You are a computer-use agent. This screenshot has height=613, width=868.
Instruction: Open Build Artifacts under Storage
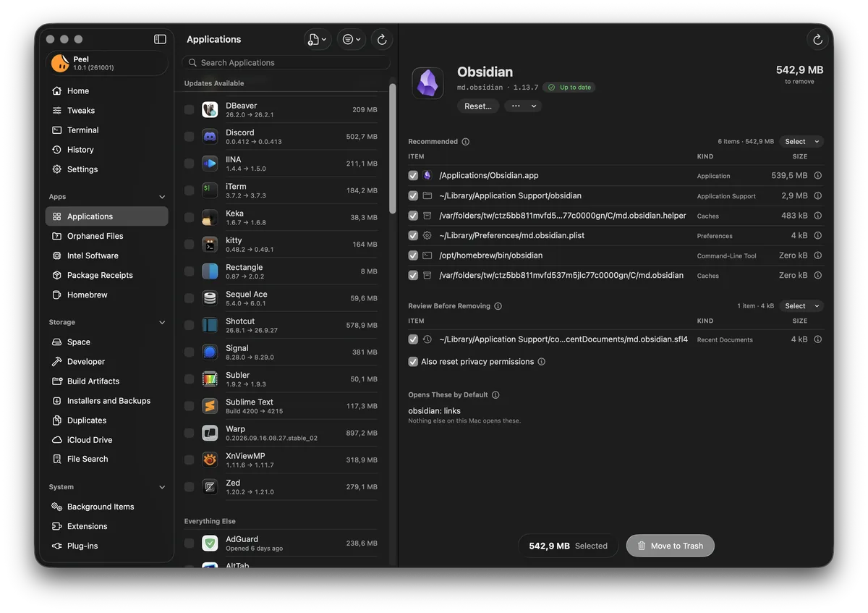pos(106,381)
